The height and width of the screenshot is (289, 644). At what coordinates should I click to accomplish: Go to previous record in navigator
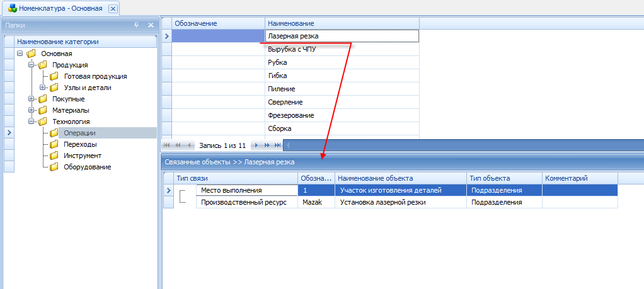188,145
